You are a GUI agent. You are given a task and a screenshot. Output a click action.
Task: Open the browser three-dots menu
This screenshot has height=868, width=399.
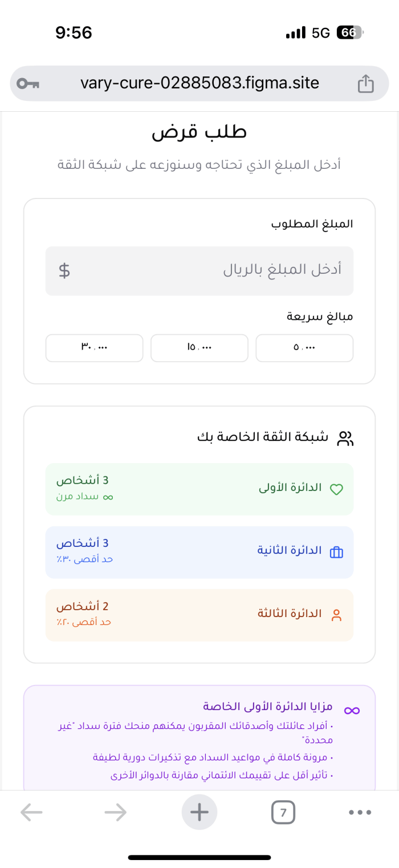pos(360,812)
